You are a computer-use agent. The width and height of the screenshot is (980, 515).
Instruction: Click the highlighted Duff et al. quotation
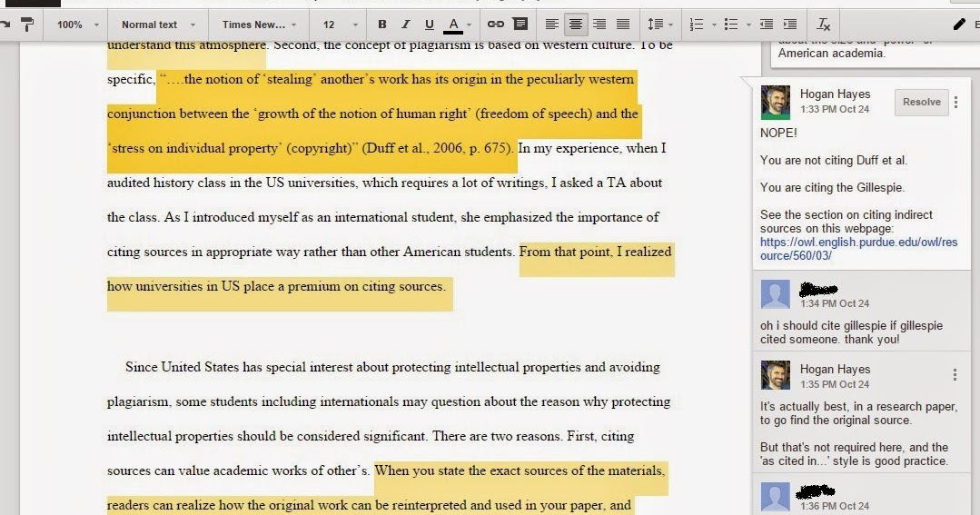pyautogui.click(x=374, y=114)
